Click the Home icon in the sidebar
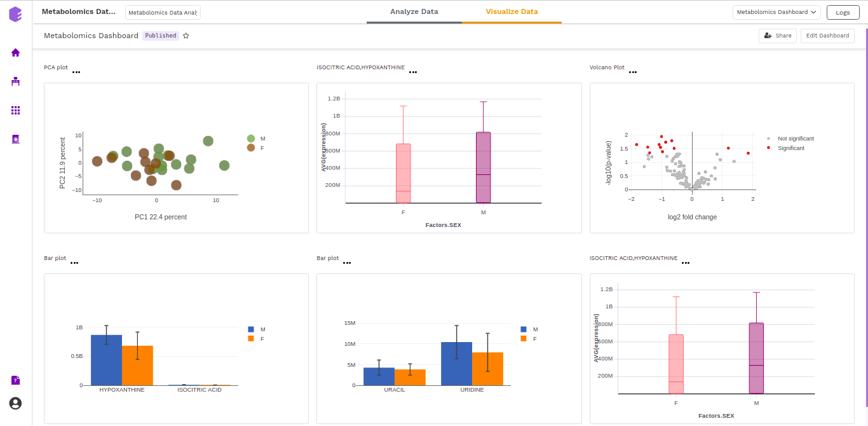Screen dimensions: 868x426 (x=15, y=53)
